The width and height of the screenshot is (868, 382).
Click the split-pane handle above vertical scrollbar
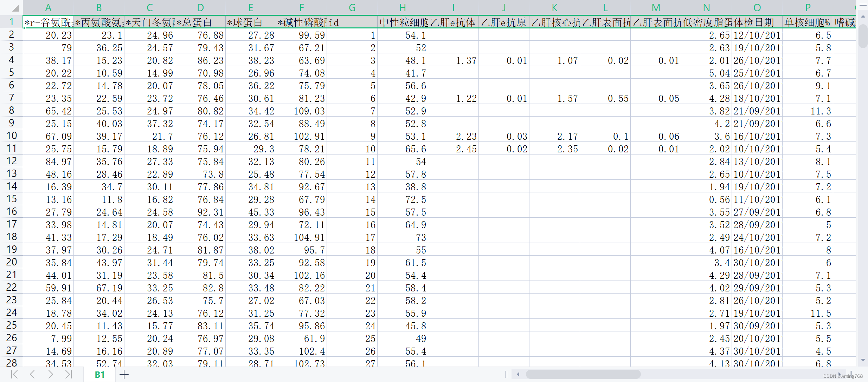pyautogui.click(x=863, y=5)
